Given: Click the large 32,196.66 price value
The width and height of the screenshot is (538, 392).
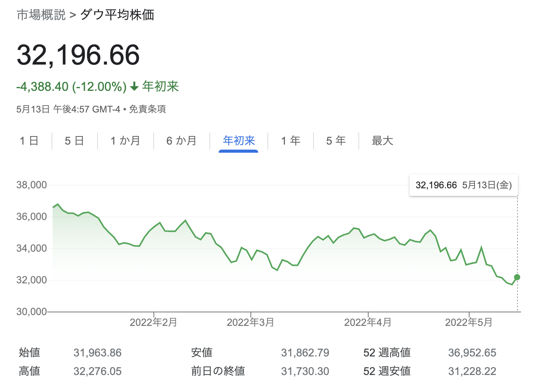Looking at the screenshot, I should coord(78,55).
